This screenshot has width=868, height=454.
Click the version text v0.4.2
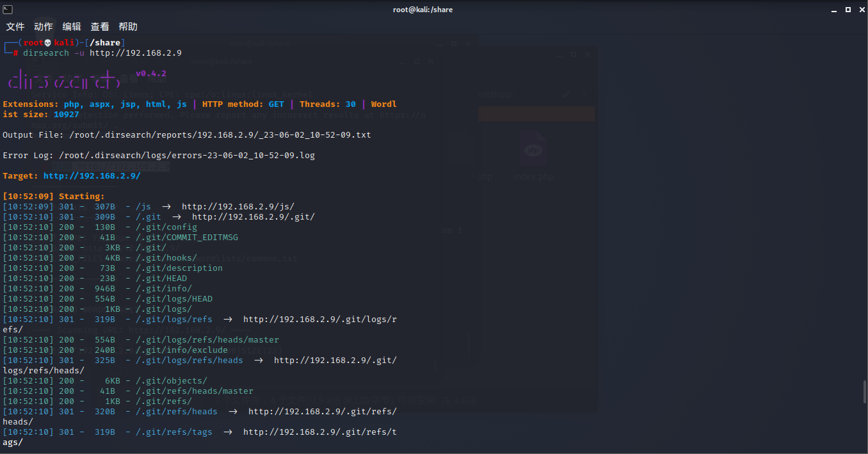[x=151, y=74]
